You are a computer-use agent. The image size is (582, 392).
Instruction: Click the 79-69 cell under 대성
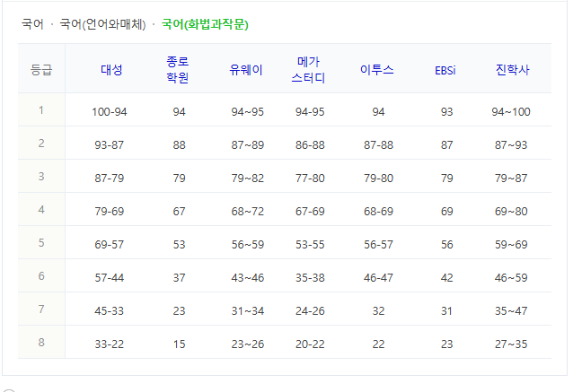point(110,212)
